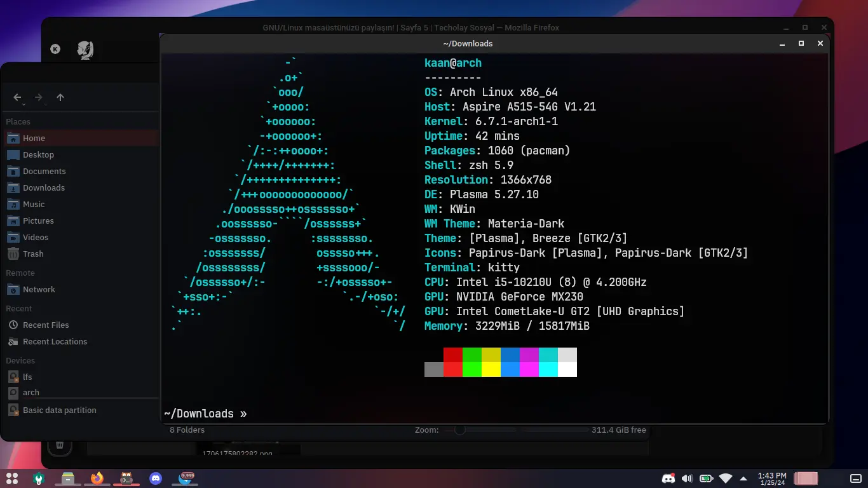Click the Network icon under Remote
868x488 pixels.
point(13,289)
